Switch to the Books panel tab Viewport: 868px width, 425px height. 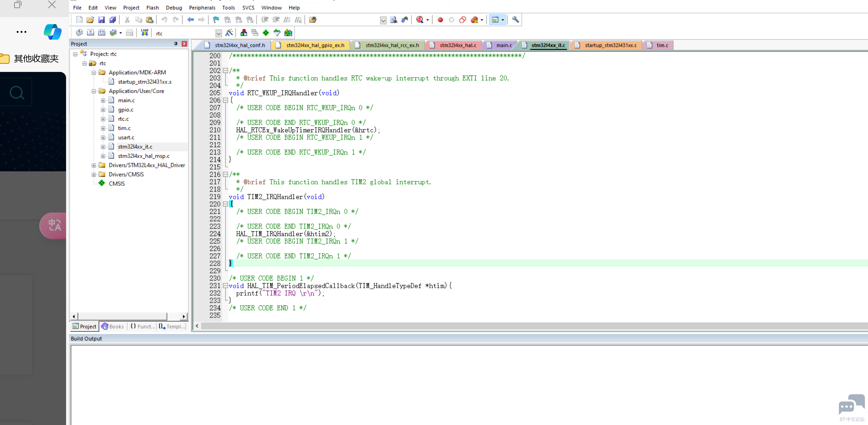click(112, 326)
